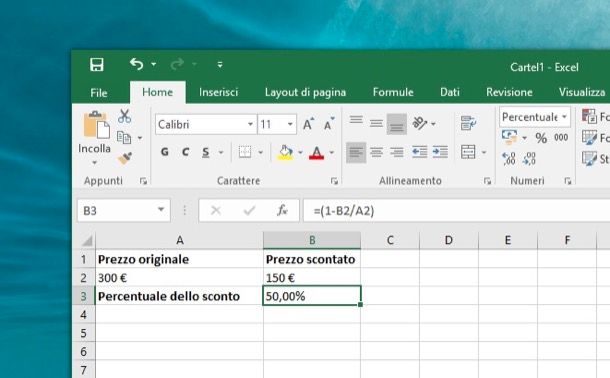610x378 pixels.
Task: Align cell content to middle
Action: point(376,124)
